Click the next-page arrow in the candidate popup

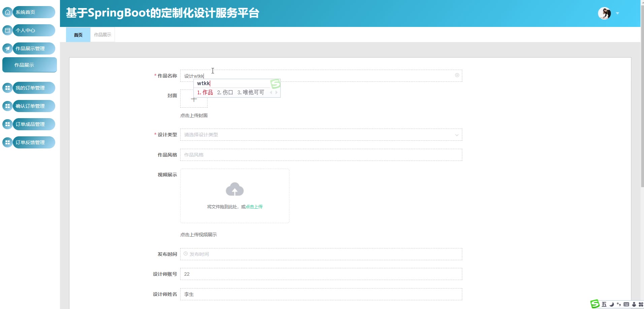(277, 92)
